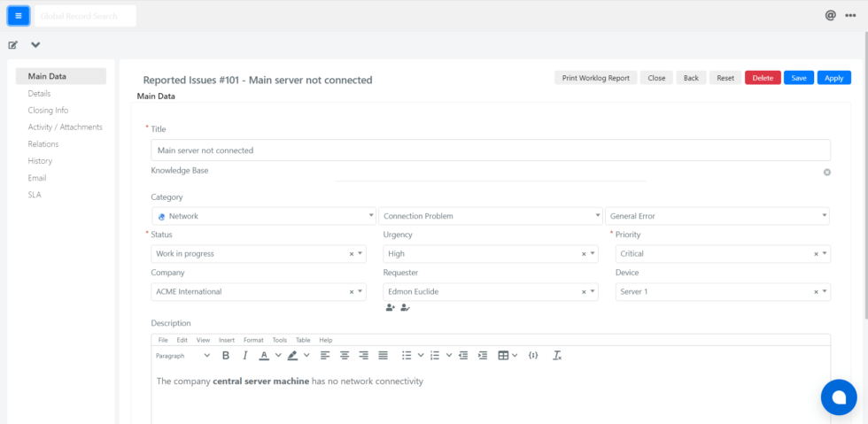Click the Reset button
Screen dimensions: 868x424
click(x=725, y=78)
